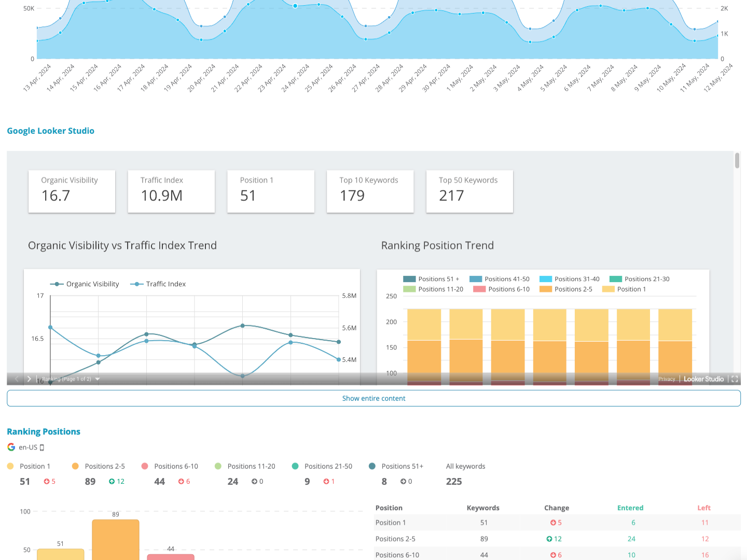Screen dimensions: 747x560
Task: Go to next Looker Studio page arrow
Action: pos(29,379)
